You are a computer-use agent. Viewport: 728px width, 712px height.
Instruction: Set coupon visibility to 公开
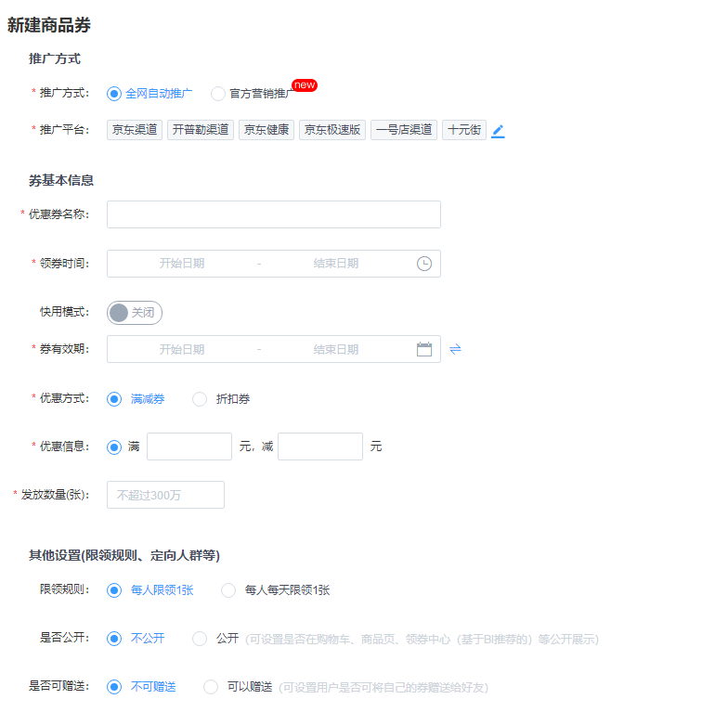(x=200, y=639)
